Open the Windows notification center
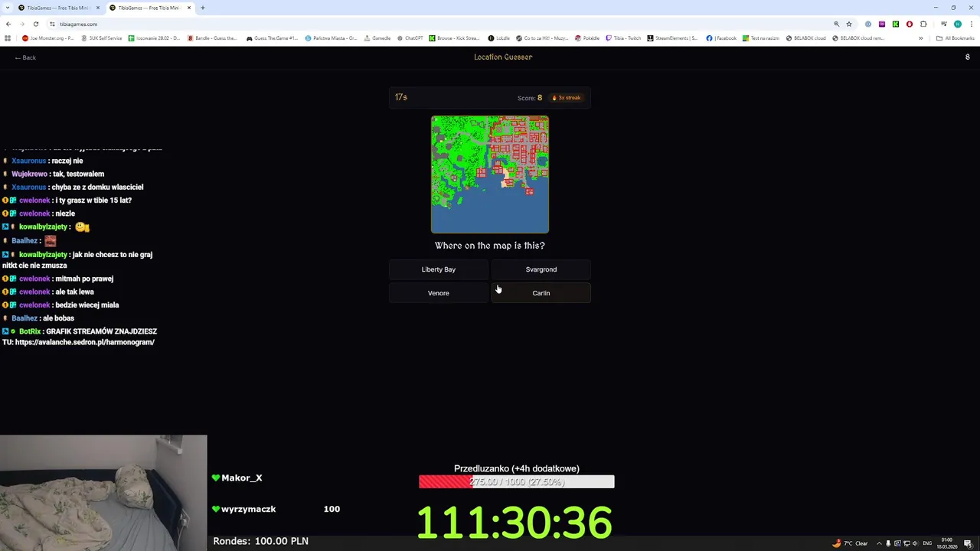The width and height of the screenshot is (980, 551). tap(968, 543)
